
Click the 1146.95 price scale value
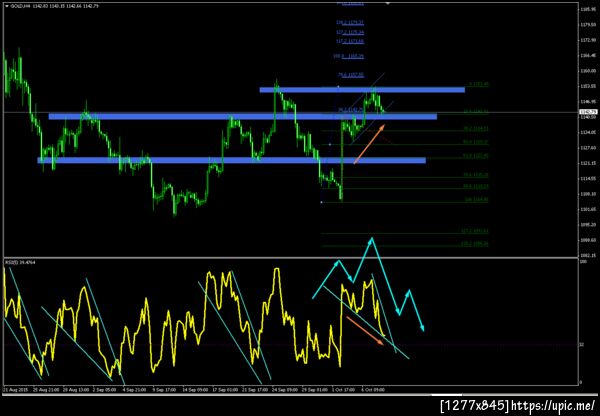click(x=589, y=102)
